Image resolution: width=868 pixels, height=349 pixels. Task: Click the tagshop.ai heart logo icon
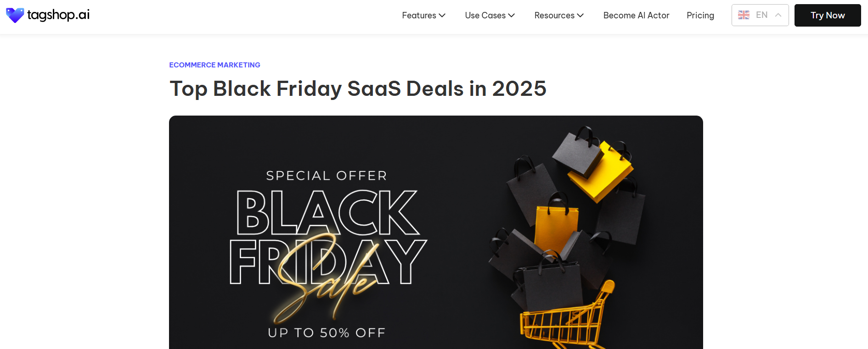[x=15, y=15]
